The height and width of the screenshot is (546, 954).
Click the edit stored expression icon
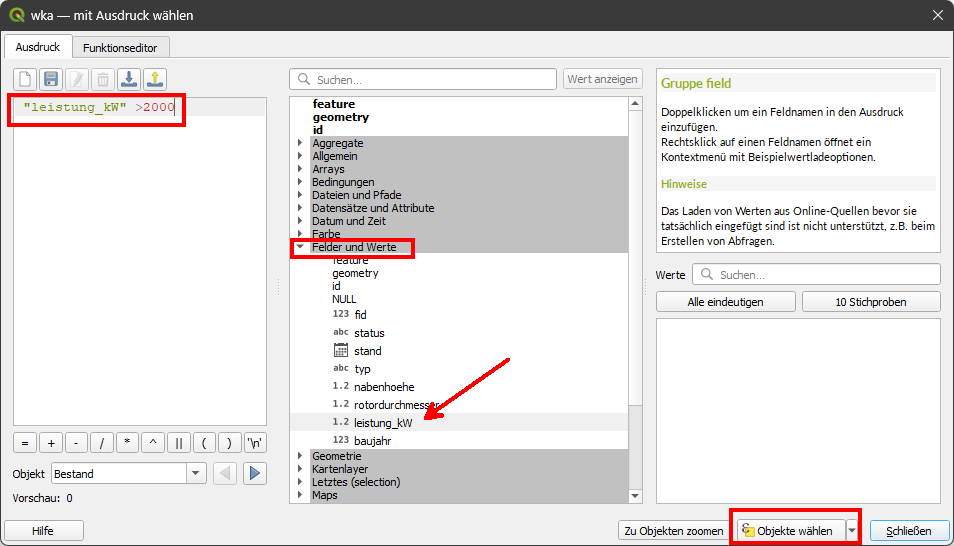click(x=77, y=79)
